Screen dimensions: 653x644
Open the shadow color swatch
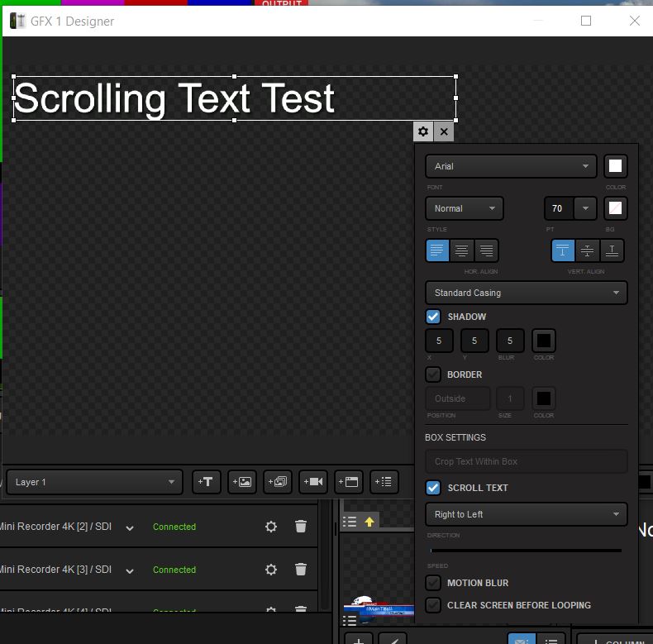[x=543, y=341]
